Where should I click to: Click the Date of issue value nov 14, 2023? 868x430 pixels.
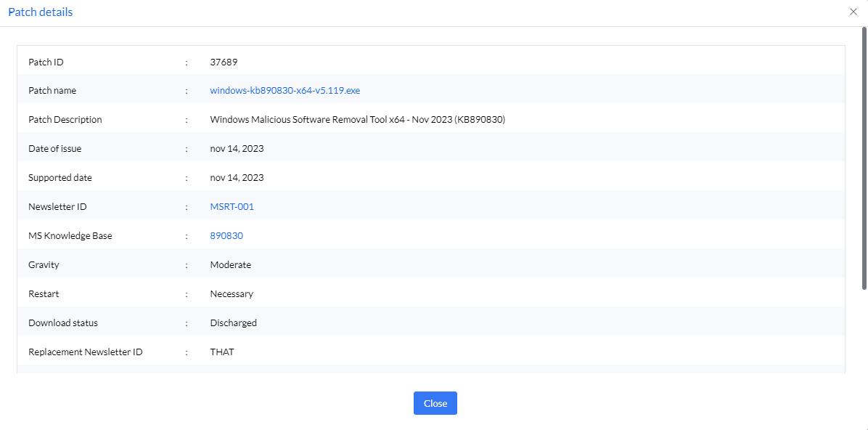237,148
